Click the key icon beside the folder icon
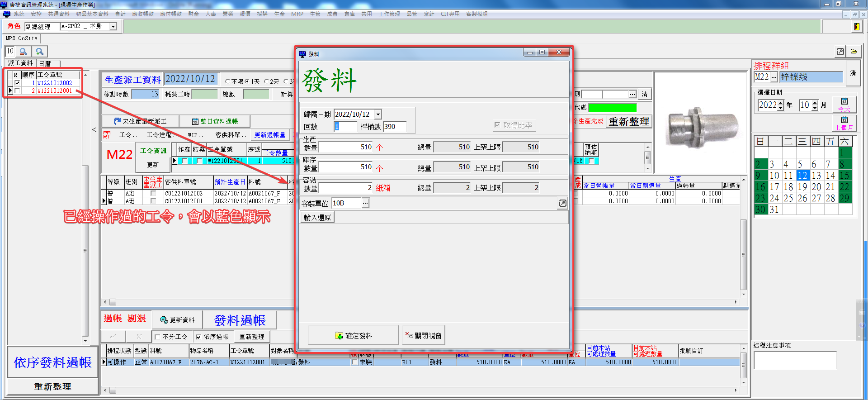This screenshot has height=400, width=868. click(840, 52)
